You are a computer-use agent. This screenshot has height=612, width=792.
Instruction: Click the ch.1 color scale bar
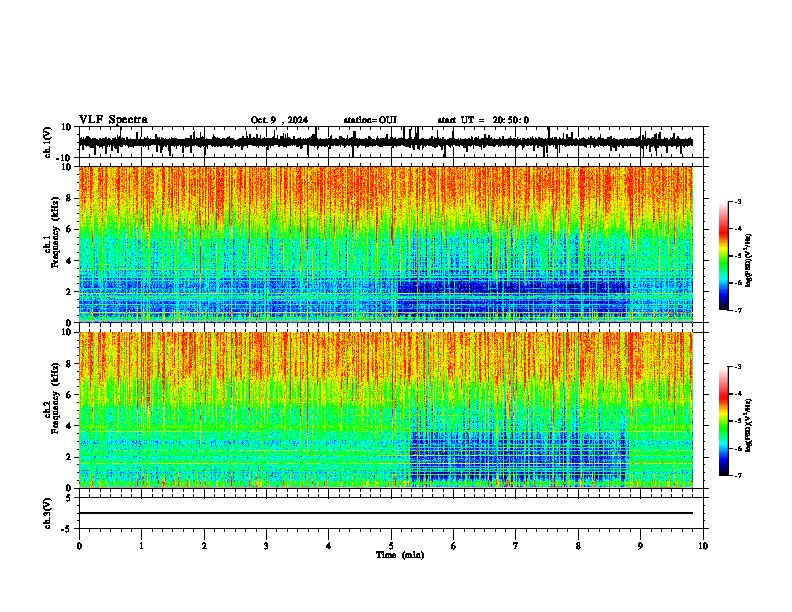(x=724, y=256)
